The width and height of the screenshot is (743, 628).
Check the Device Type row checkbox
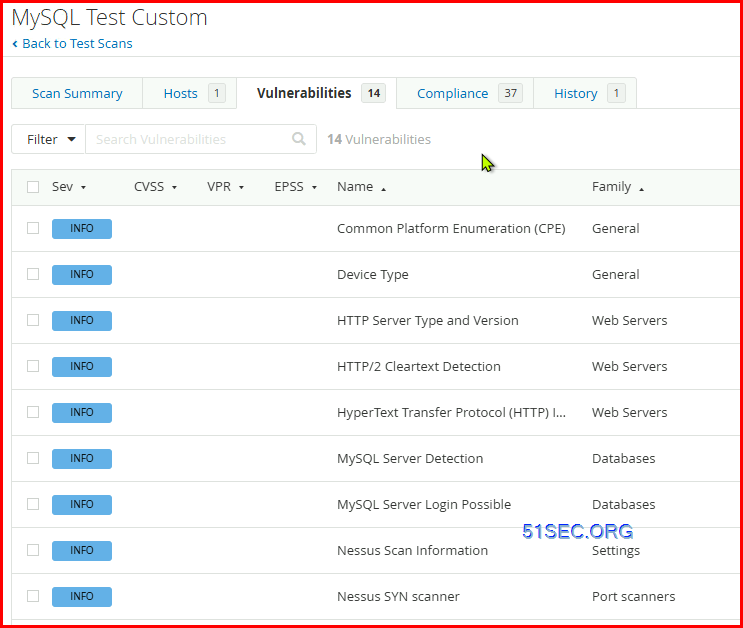(x=33, y=274)
